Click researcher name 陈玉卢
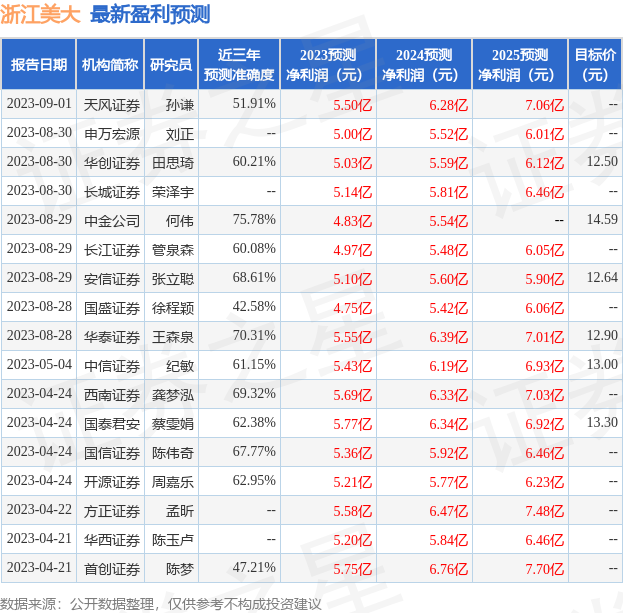Image resolution: width=623 pixels, height=613 pixels. [x=173, y=540]
